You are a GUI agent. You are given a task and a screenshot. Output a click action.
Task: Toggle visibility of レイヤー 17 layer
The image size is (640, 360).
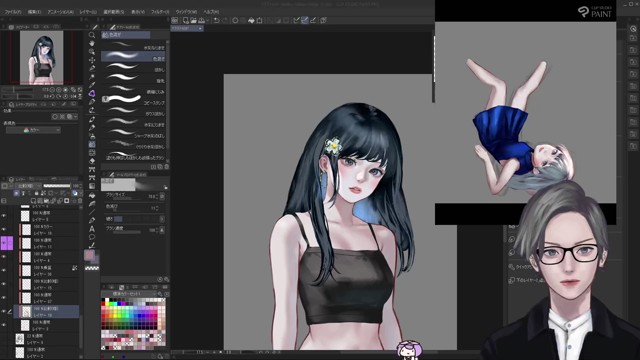click(x=4, y=298)
